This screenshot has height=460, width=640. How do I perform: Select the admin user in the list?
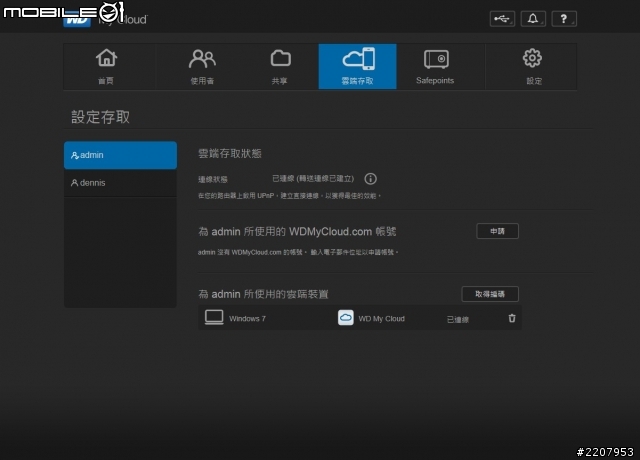coord(120,155)
